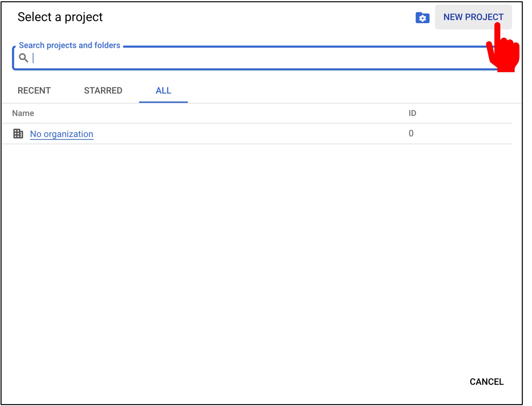Open the No organization link
Viewport: 532px width, 406px height.
62,134
